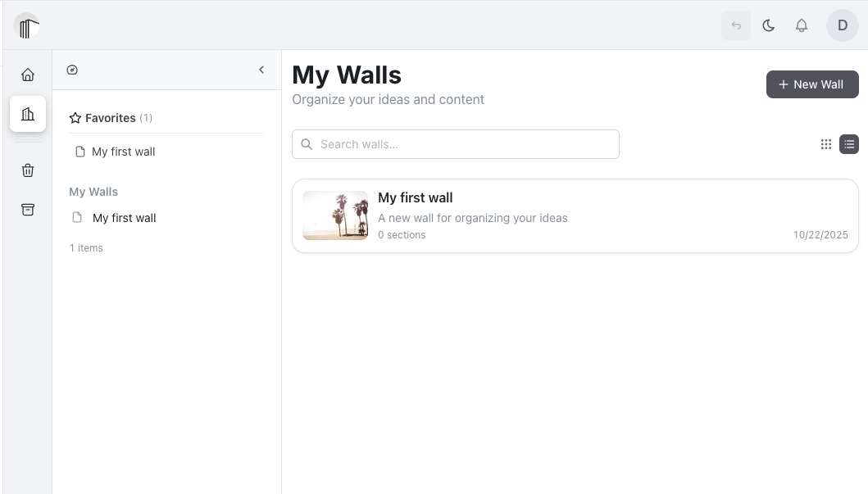868x494 pixels.
Task: Click the app logo in the top-left
Action: (x=28, y=27)
